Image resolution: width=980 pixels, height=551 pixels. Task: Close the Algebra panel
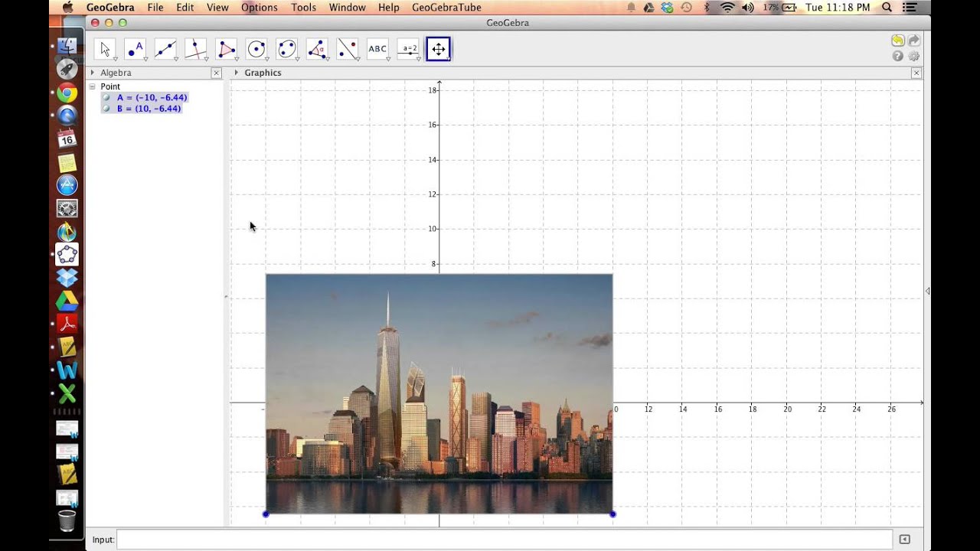click(x=216, y=73)
